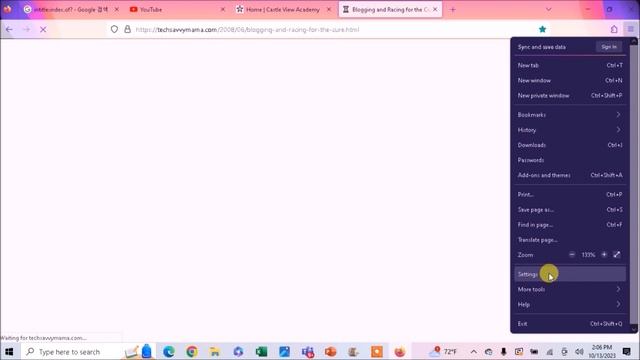Click the volume speaker tray icon
Viewport: 640px width, 360px height.
tap(579, 351)
